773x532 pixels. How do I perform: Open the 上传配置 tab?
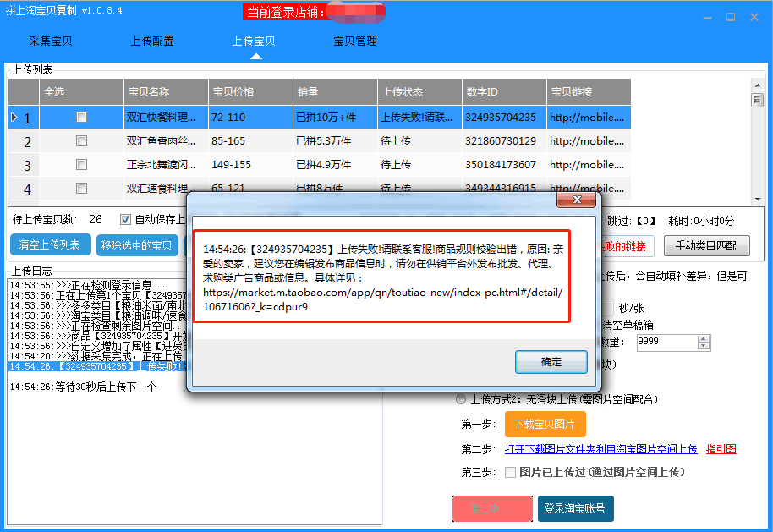152,41
